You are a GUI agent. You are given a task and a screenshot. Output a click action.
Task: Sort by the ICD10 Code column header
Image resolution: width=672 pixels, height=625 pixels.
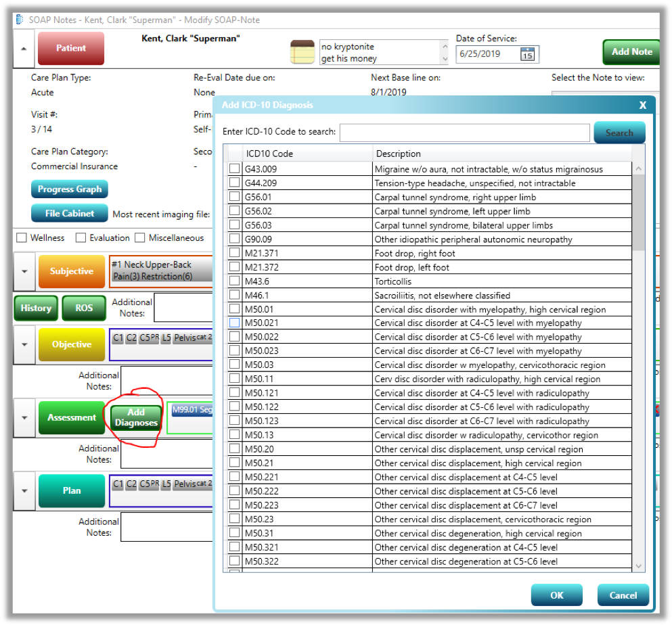(307, 154)
